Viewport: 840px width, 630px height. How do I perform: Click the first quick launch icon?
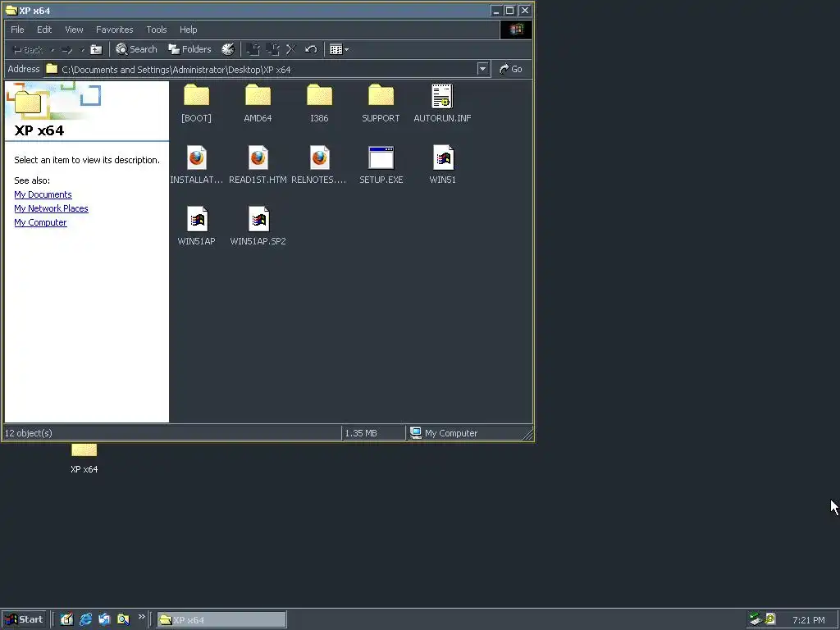[x=66, y=619]
